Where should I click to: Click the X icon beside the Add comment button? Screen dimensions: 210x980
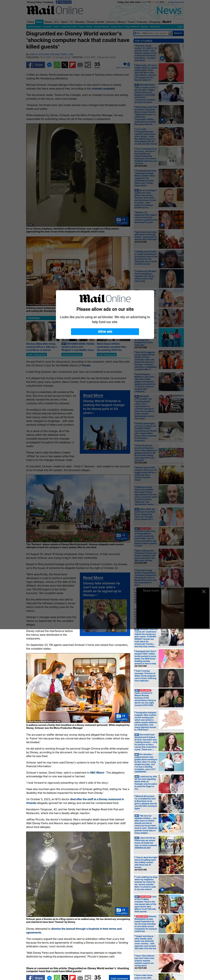coord(65,978)
